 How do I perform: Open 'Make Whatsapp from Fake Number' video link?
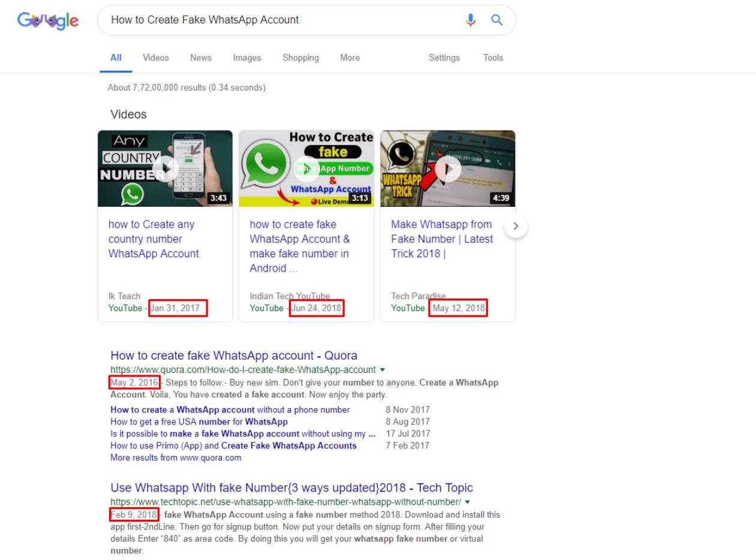coord(442,239)
